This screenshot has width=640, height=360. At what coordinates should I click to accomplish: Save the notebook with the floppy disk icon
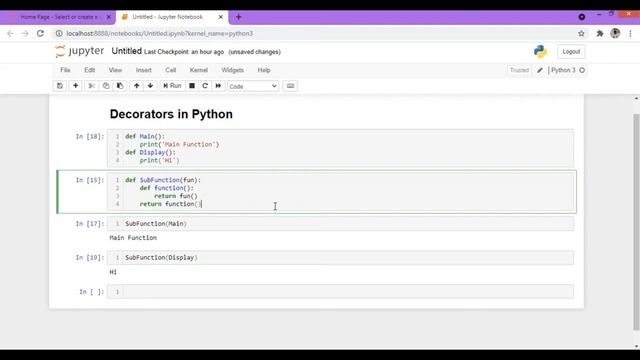click(60, 86)
